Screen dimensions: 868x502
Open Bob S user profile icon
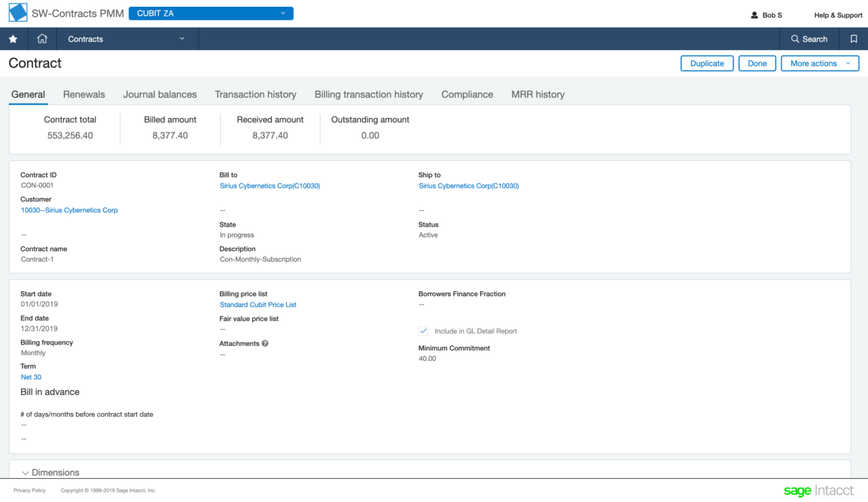(x=755, y=15)
